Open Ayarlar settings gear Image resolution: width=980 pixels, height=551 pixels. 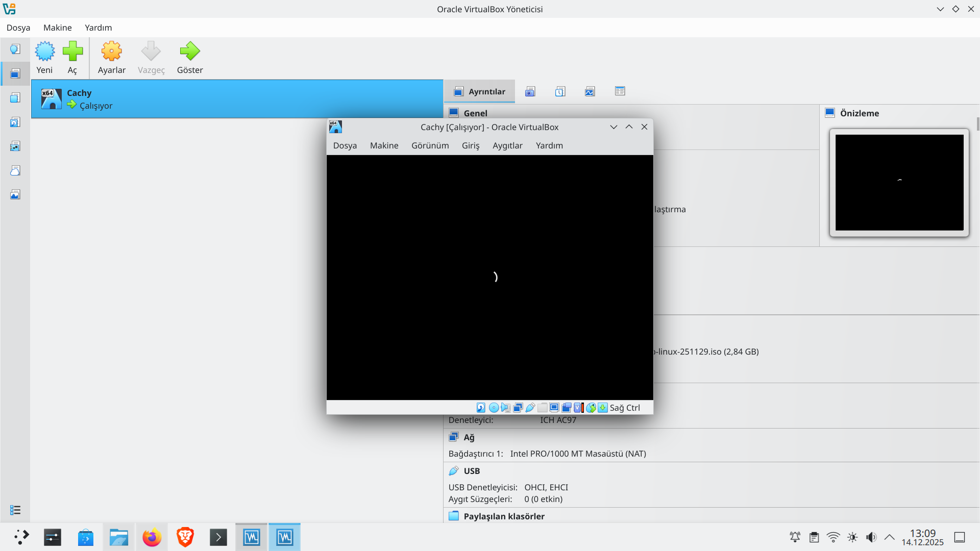111,52
